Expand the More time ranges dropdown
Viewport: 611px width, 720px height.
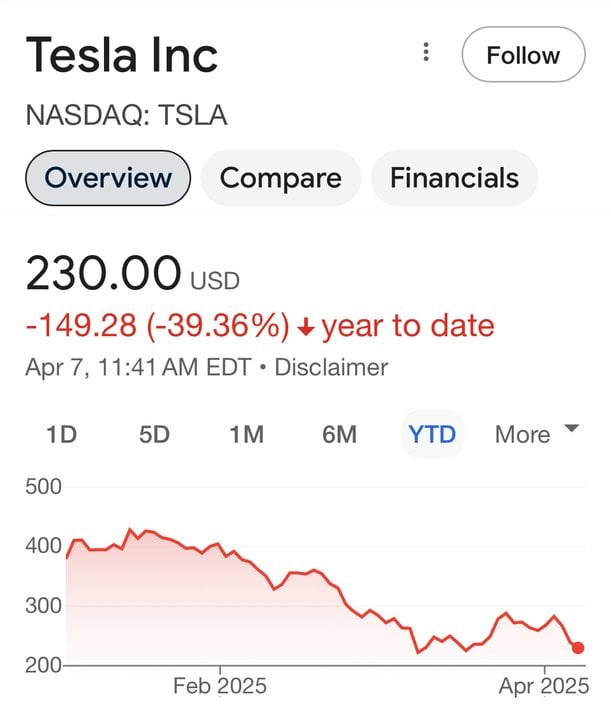pyautogui.click(x=537, y=434)
